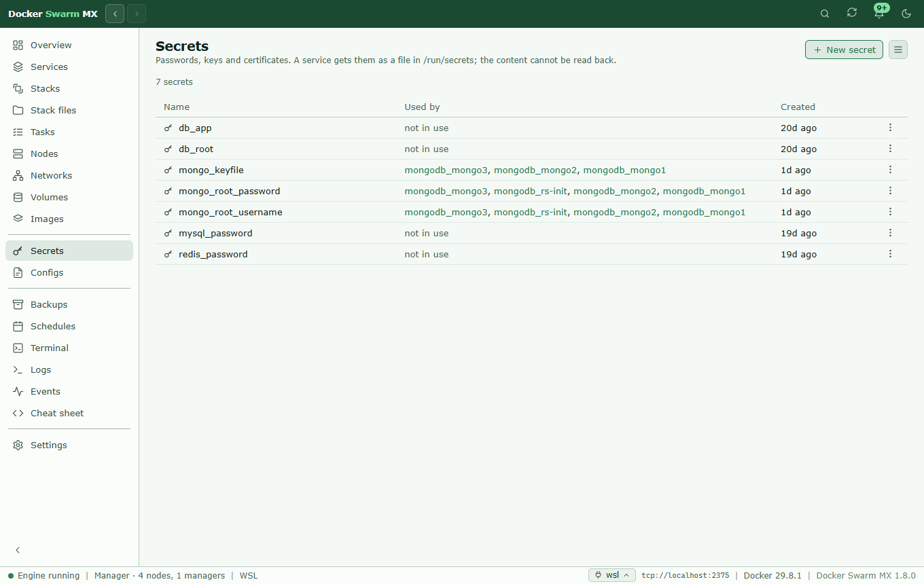924x584 pixels.
Task: Click the Configs icon in the sidebar
Action: click(x=18, y=272)
